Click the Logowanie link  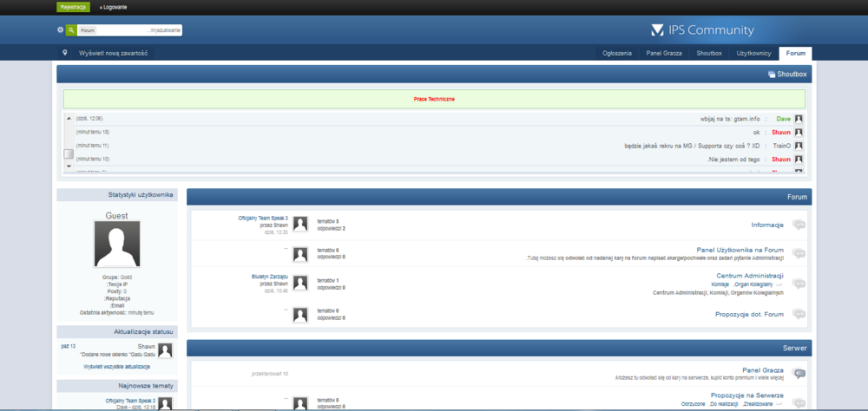pos(115,7)
